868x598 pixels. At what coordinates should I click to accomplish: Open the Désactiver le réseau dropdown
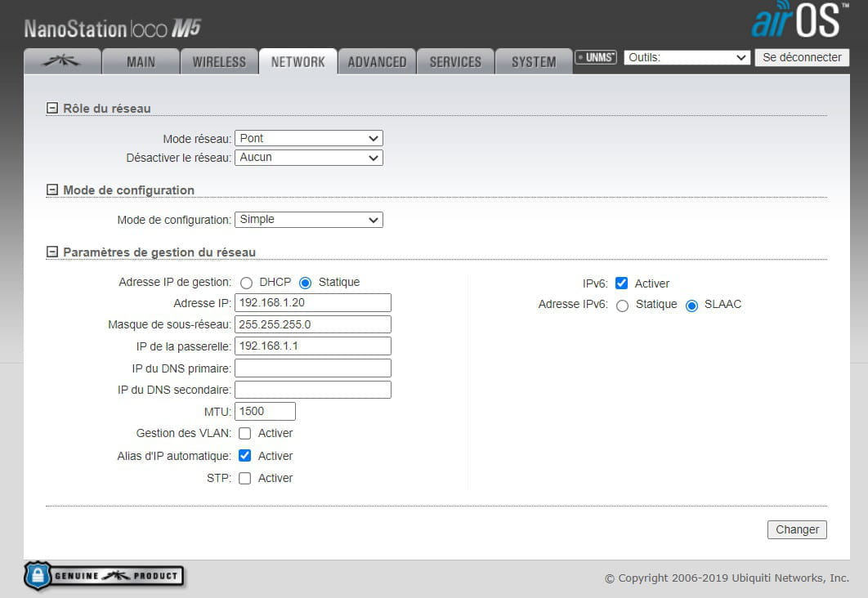(309, 158)
